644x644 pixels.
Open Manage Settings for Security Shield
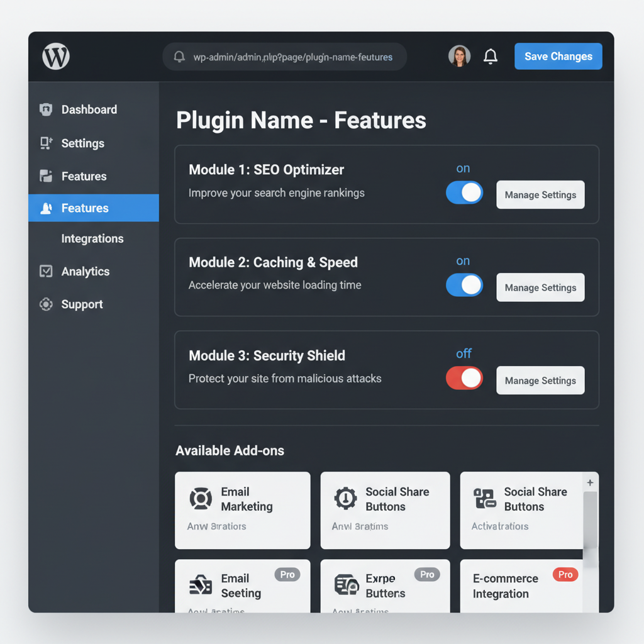coord(540,380)
